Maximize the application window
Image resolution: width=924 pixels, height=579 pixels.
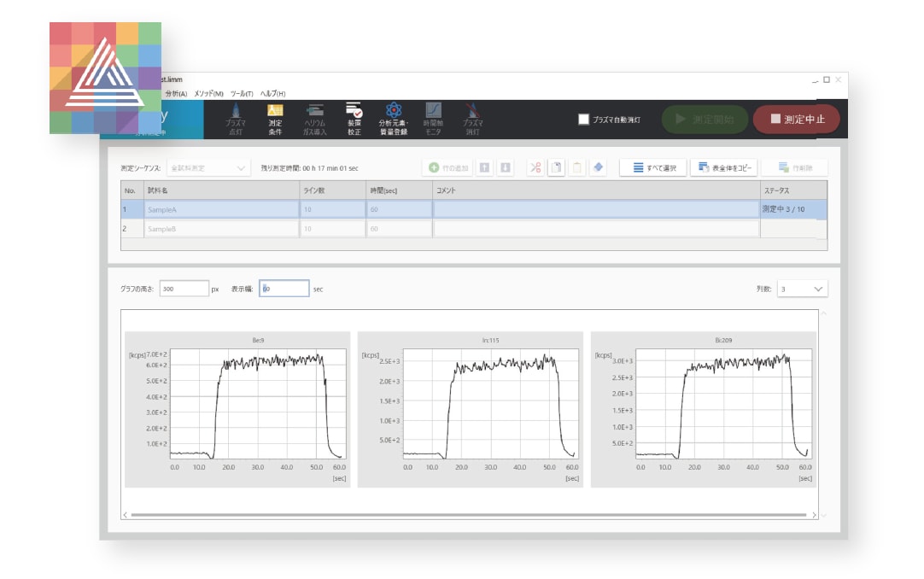[x=827, y=79]
